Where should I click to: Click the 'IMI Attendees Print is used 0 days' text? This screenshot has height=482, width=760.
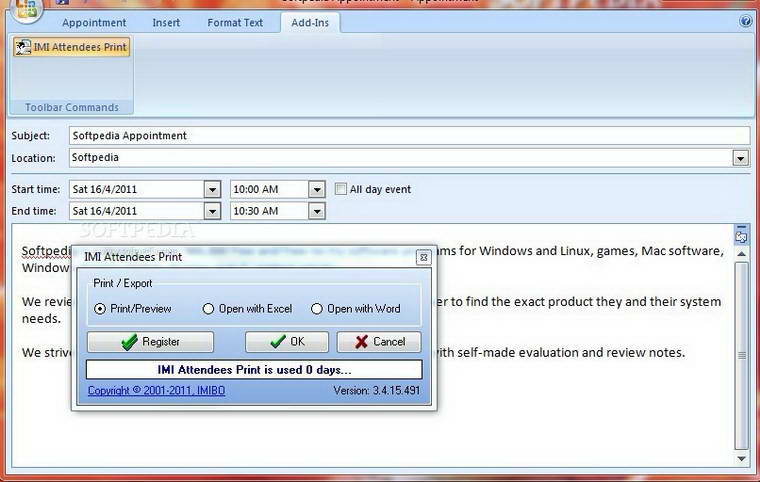click(x=254, y=370)
